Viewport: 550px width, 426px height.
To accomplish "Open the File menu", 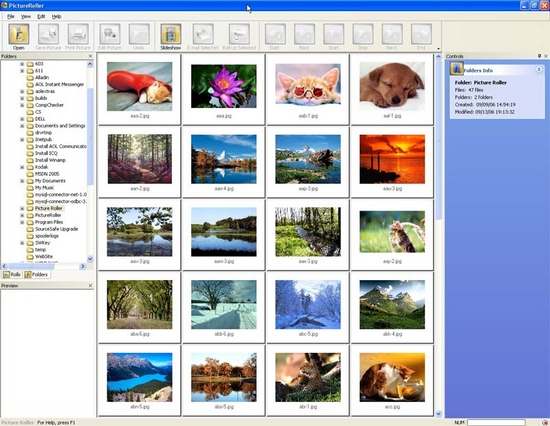I will point(11,16).
